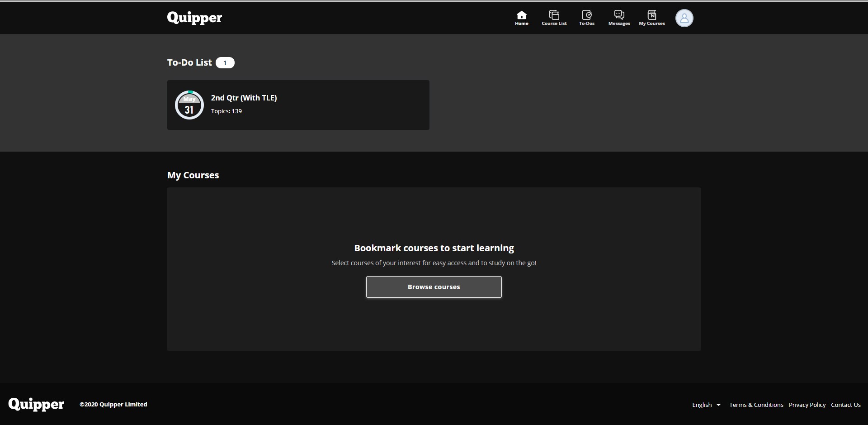The image size is (868, 425).
Task: Select the To-Do List heading
Action: click(189, 62)
